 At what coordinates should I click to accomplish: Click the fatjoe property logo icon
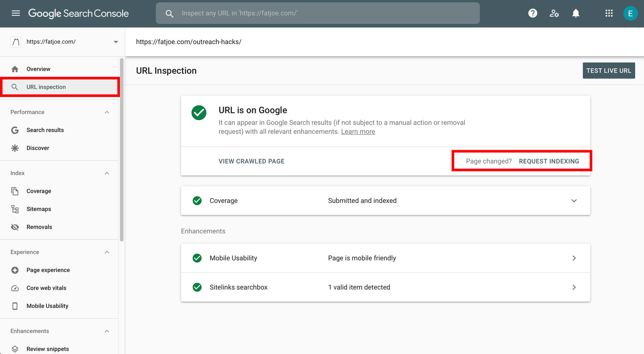coord(16,42)
